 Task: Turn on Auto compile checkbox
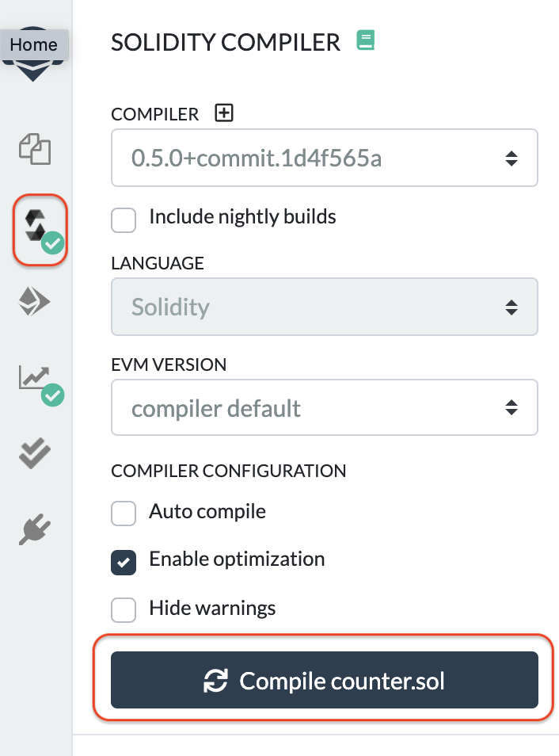click(124, 514)
